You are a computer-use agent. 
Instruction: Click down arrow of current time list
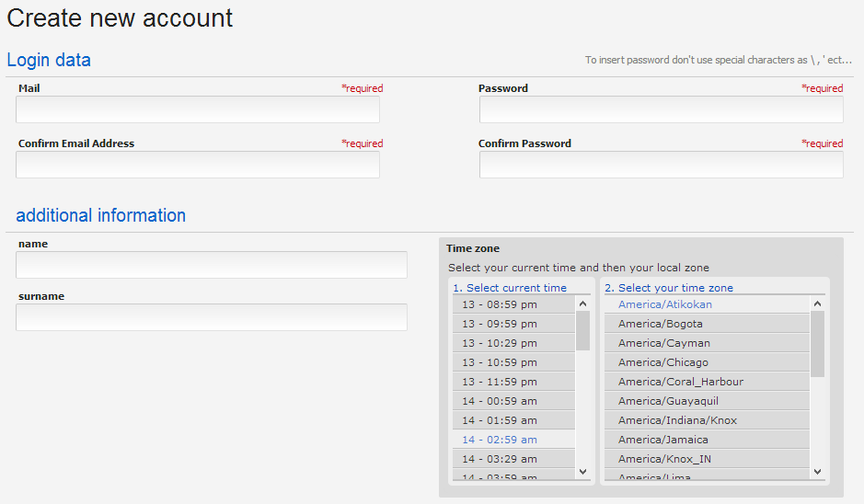(583, 472)
